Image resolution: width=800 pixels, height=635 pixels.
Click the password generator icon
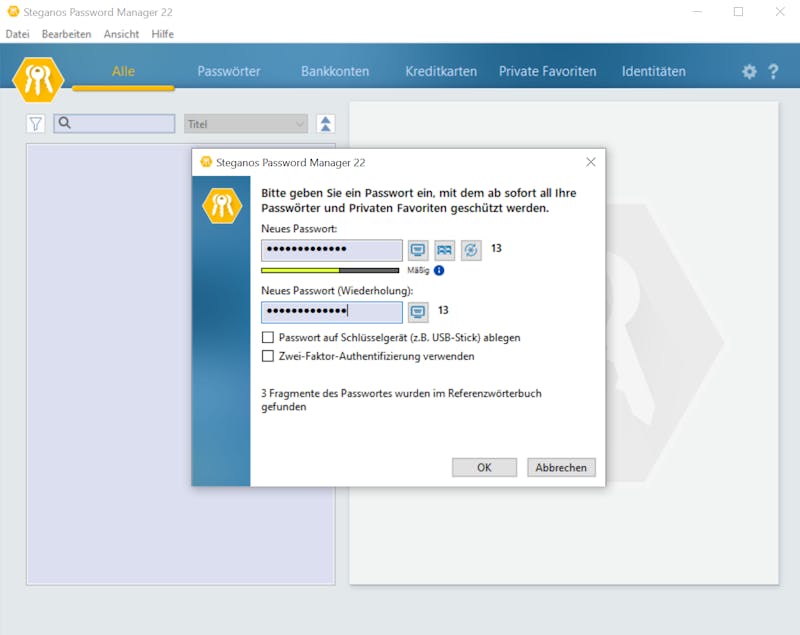(x=471, y=250)
